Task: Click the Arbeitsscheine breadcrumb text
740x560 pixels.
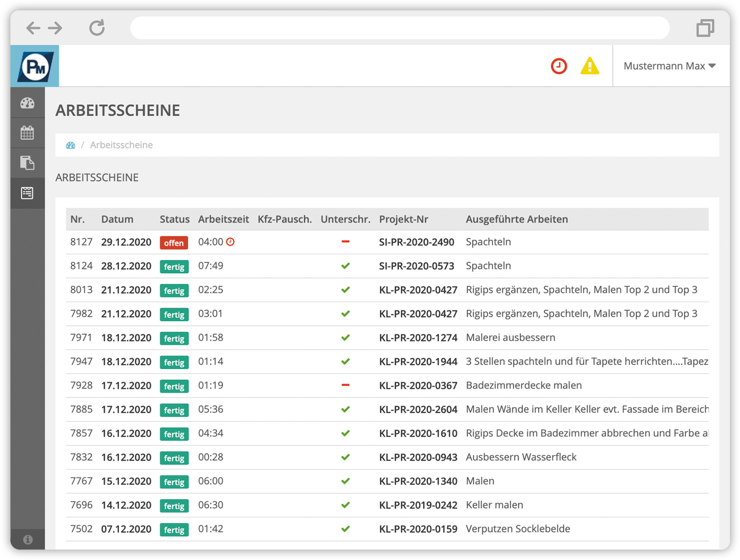Action: point(121,145)
